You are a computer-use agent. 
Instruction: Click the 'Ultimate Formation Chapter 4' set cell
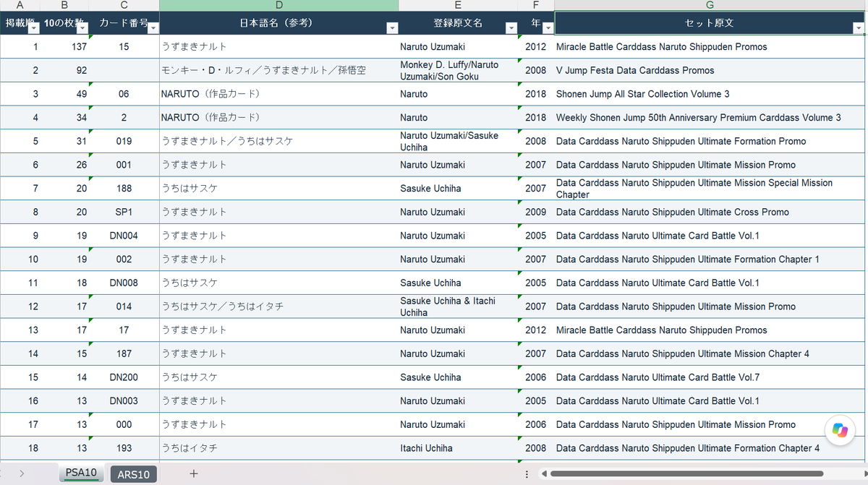click(710, 448)
